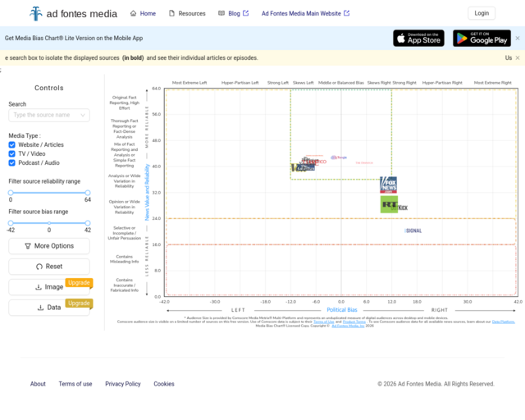The image size is (525, 420).
Task: Click bias range left handle at -42
Action: (11, 223)
